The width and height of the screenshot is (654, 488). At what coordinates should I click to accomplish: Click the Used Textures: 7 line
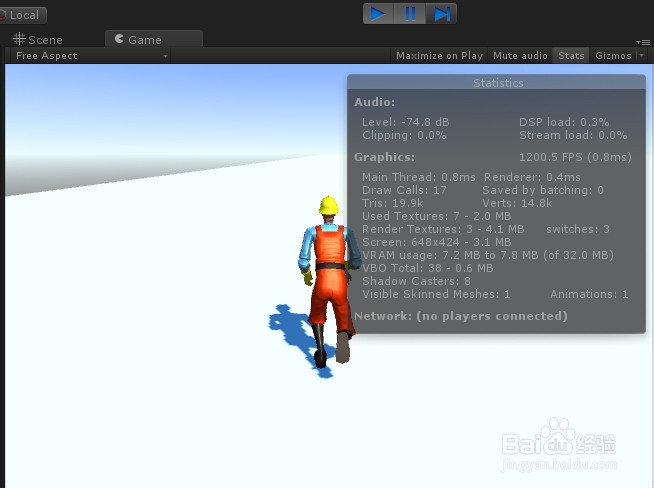[436, 216]
